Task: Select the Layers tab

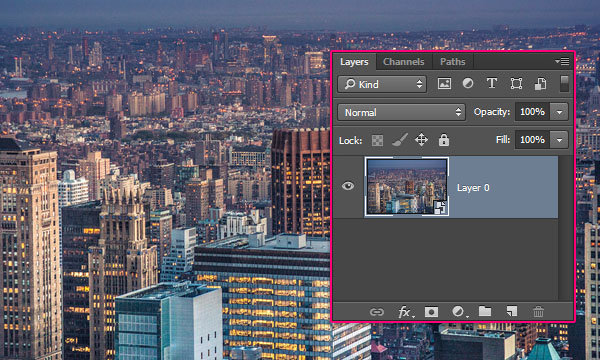Action: point(354,62)
